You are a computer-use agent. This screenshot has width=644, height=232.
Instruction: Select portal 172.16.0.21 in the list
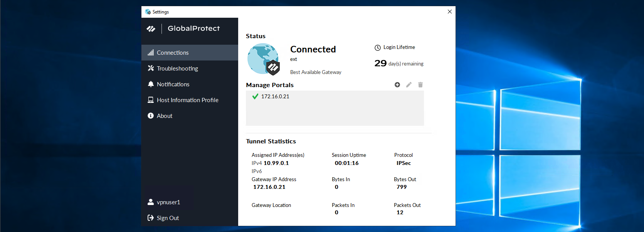pyautogui.click(x=275, y=97)
